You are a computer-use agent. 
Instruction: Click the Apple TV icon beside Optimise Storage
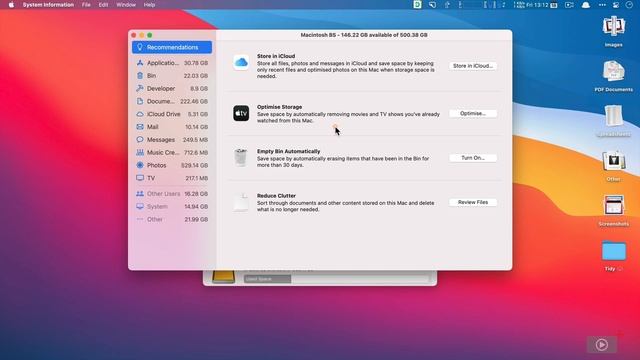tap(241, 113)
